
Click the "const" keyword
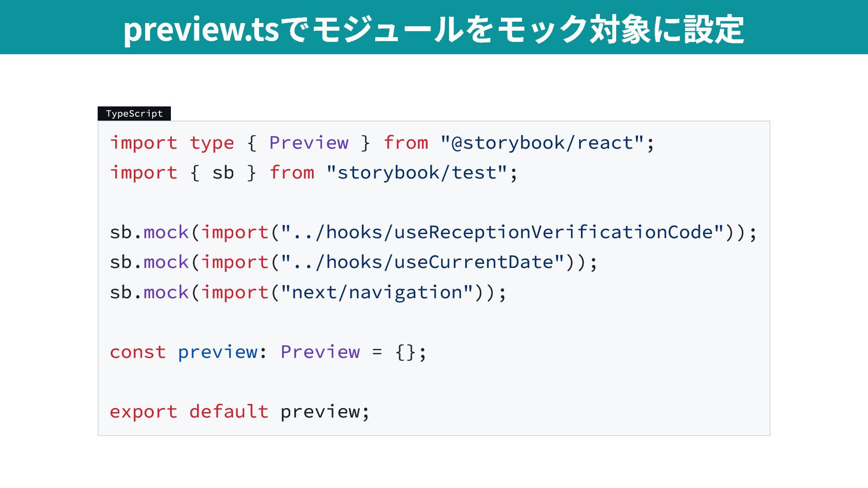(137, 352)
